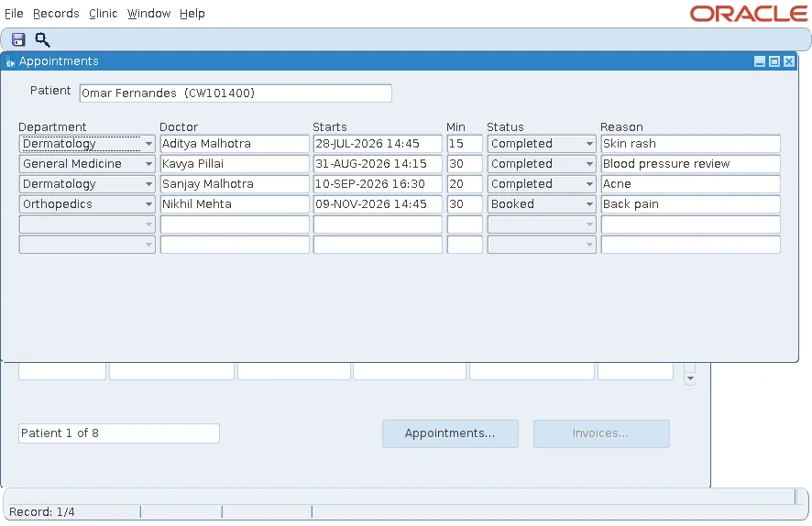The image size is (812, 526).
Task: Open the File menu
Action: [x=14, y=14]
